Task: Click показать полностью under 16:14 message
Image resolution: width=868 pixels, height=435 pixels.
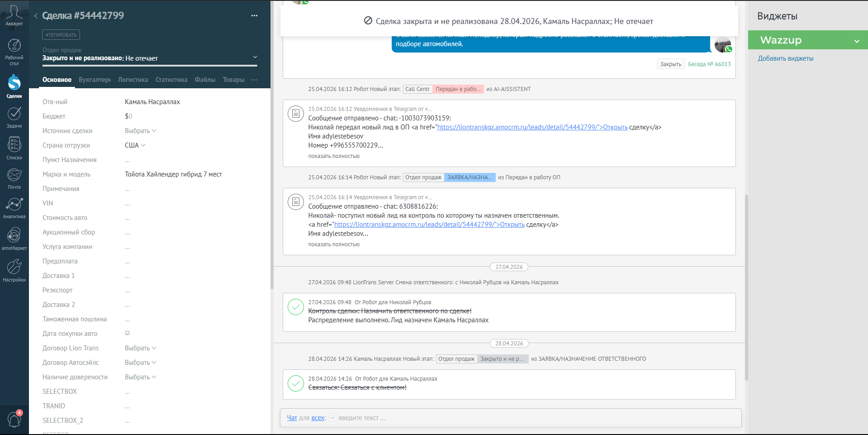Action: (x=334, y=244)
